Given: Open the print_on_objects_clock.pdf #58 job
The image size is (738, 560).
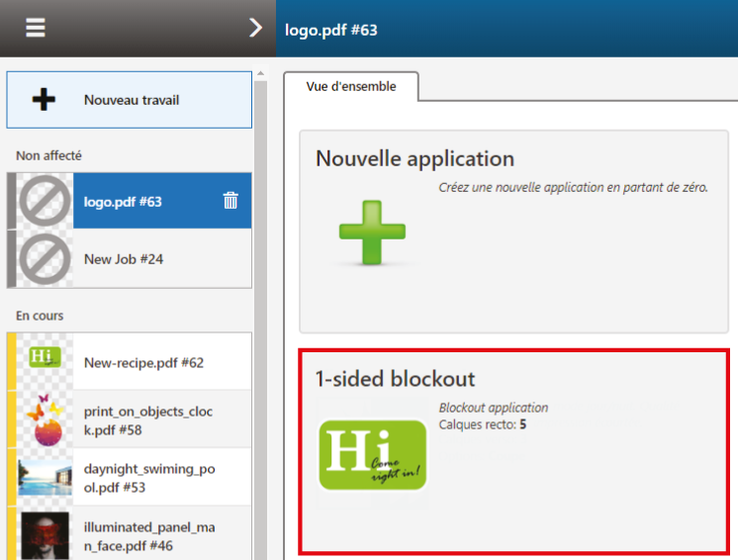Looking at the screenshot, I should point(130,420).
